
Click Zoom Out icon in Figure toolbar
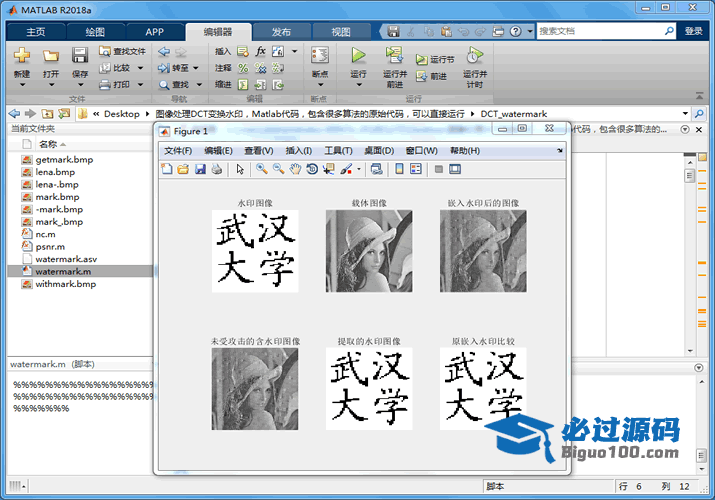278,169
